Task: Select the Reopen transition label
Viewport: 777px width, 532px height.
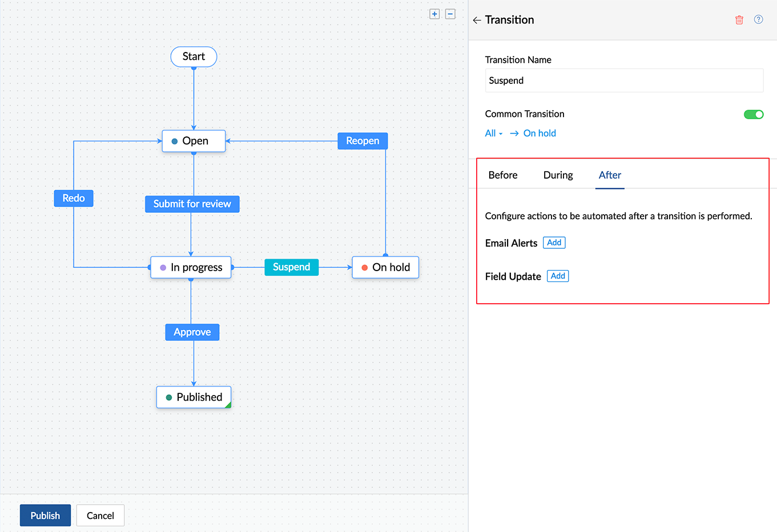Action: coord(363,141)
